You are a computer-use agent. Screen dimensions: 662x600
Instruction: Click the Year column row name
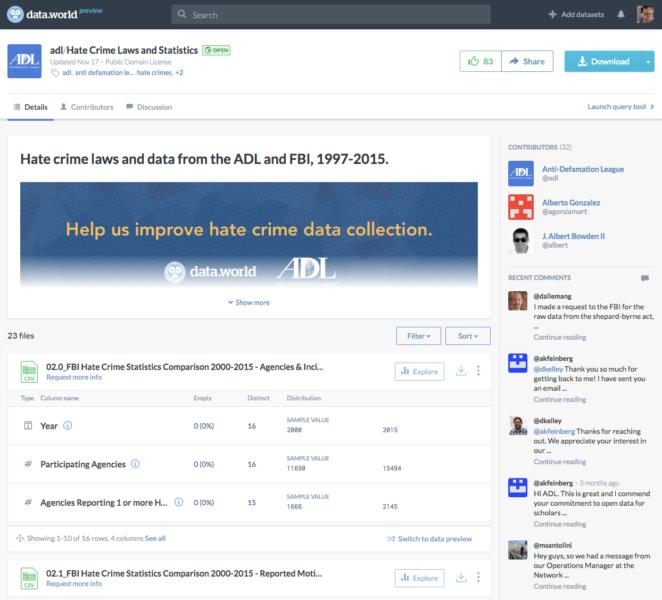[x=49, y=426]
